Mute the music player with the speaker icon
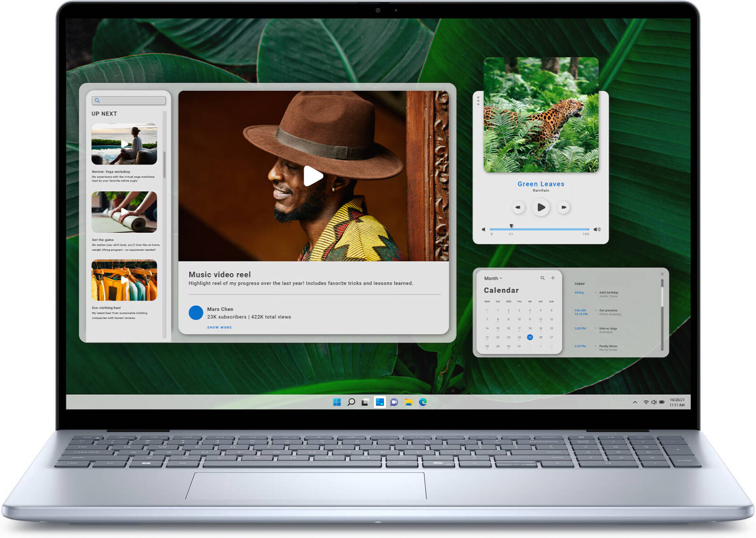Viewport: 756px width, 538px height. [x=483, y=229]
